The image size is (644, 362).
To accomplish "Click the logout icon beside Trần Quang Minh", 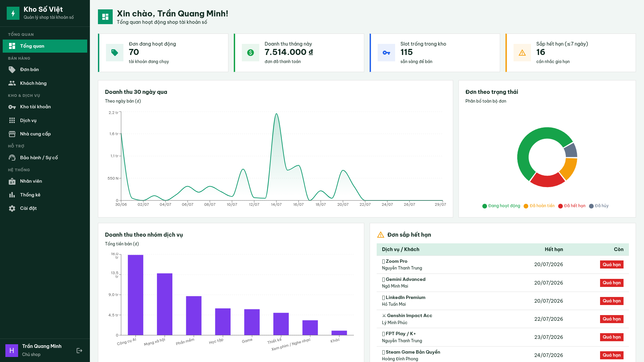I will (79, 351).
